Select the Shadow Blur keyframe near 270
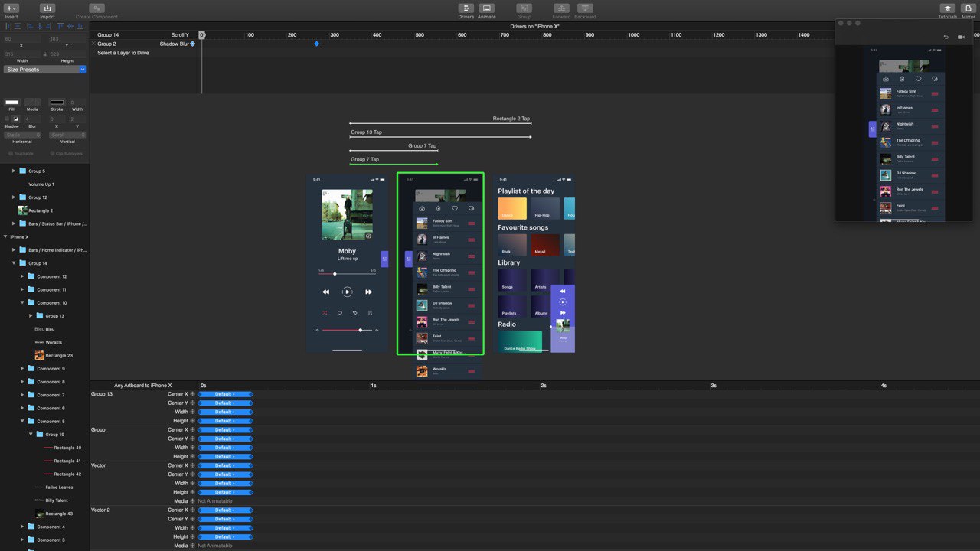This screenshot has height=551, width=980. click(317, 44)
